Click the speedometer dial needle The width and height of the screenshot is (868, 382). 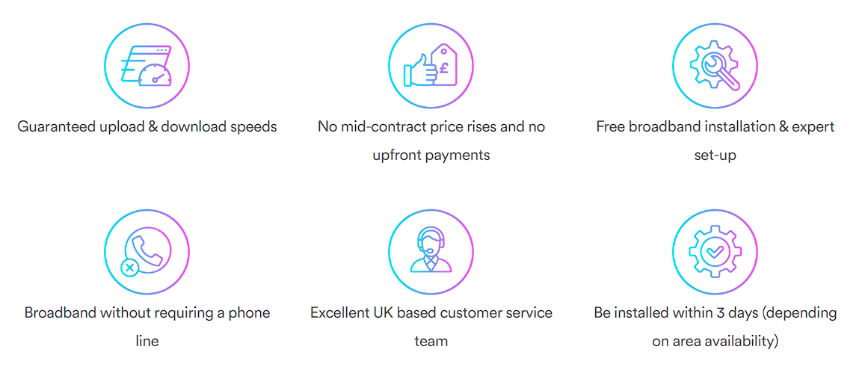coord(159,76)
